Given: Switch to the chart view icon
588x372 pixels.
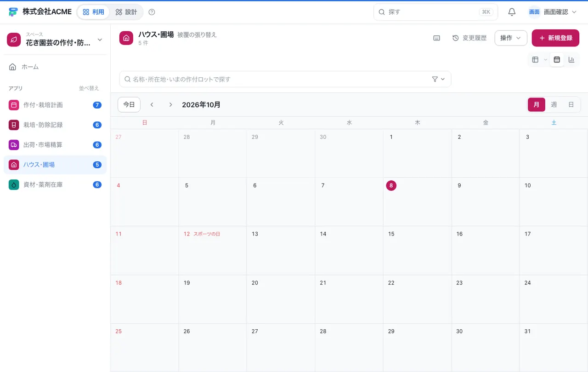Looking at the screenshot, I should pos(571,59).
